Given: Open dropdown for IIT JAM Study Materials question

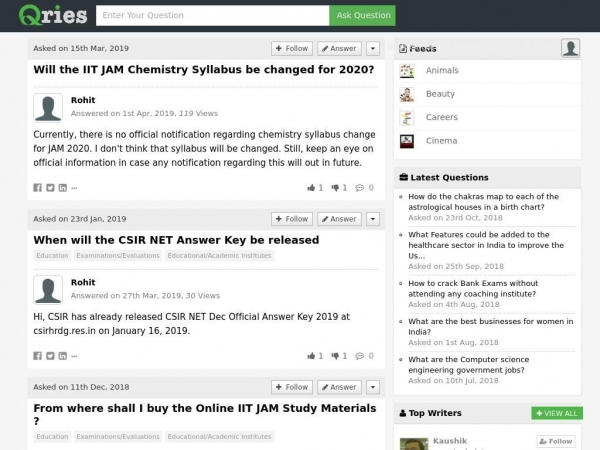Looking at the screenshot, I should 373,387.
